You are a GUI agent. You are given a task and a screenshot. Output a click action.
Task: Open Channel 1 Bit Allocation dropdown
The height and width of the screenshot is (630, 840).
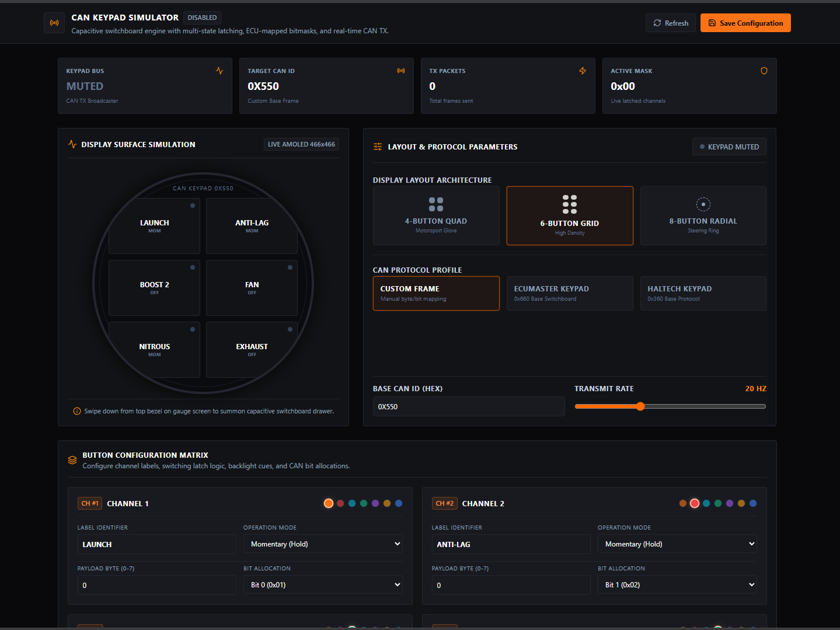[x=323, y=585]
